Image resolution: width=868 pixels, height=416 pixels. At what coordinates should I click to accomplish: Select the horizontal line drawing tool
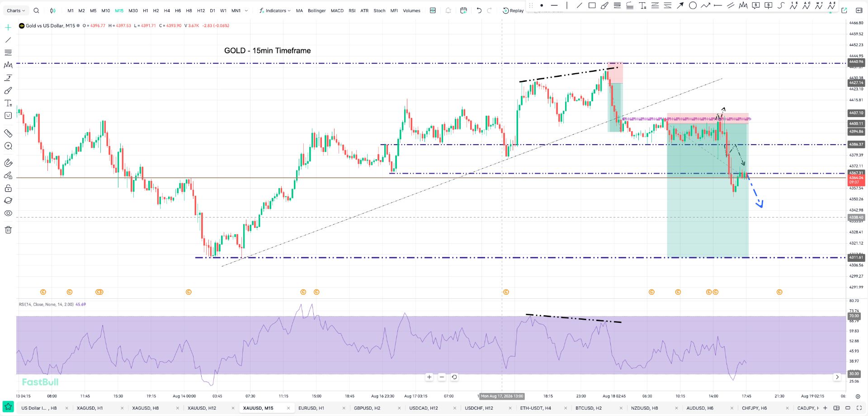pos(554,5)
